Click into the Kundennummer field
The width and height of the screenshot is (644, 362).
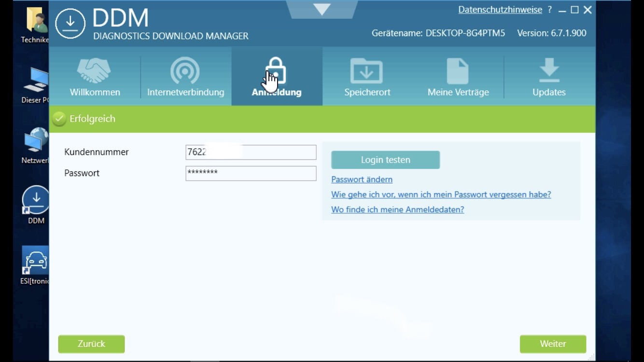tap(251, 152)
